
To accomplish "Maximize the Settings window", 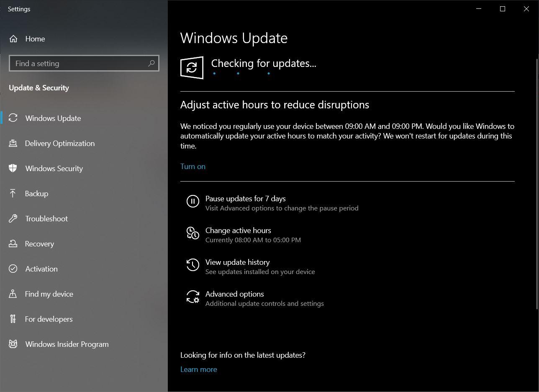I will [x=503, y=9].
